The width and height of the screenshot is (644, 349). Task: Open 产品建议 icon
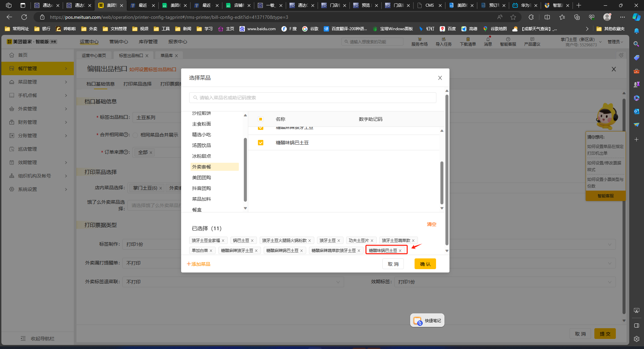[x=532, y=42]
